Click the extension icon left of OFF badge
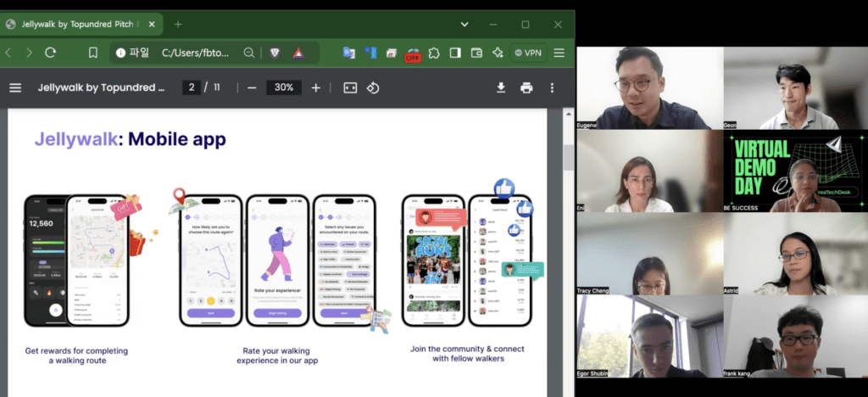 pyautogui.click(x=392, y=53)
